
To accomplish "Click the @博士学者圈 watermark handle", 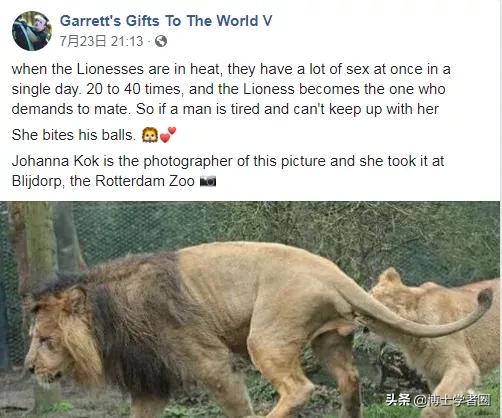I will (452, 400).
